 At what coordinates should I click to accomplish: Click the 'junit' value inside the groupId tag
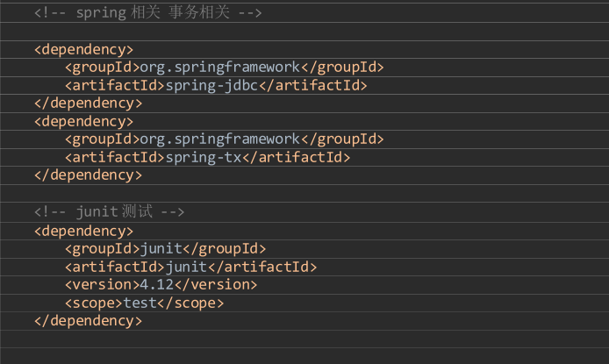tap(161, 249)
